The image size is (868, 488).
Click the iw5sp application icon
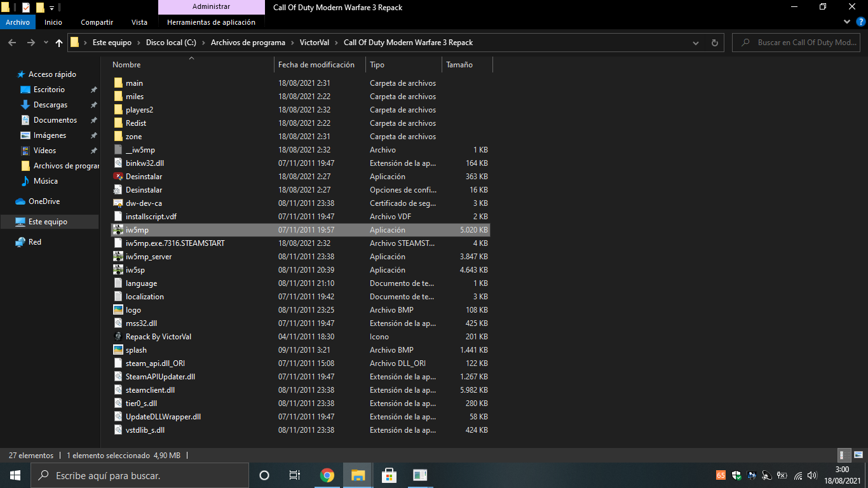point(118,270)
